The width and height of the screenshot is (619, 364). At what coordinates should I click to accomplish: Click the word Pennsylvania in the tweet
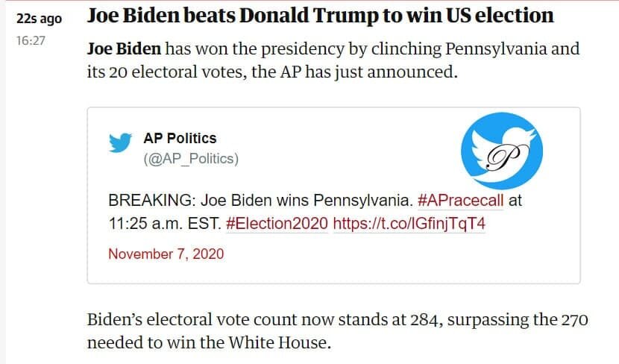[x=362, y=201]
